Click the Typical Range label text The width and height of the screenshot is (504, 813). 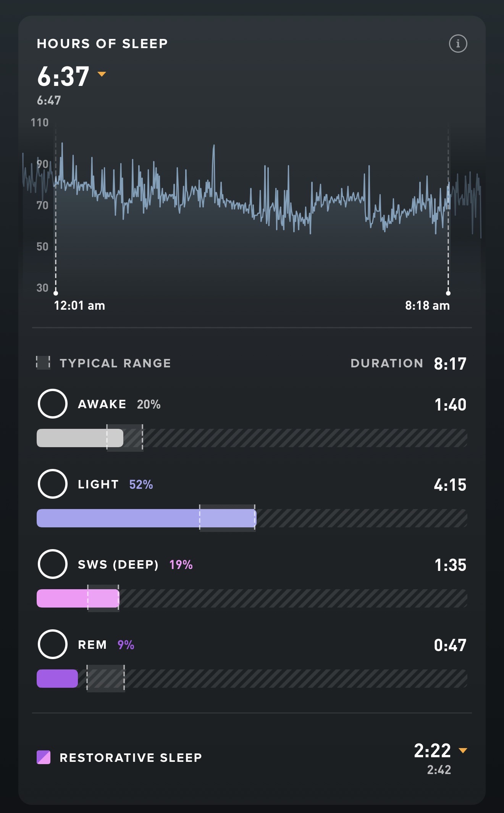click(x=115, y=363)
